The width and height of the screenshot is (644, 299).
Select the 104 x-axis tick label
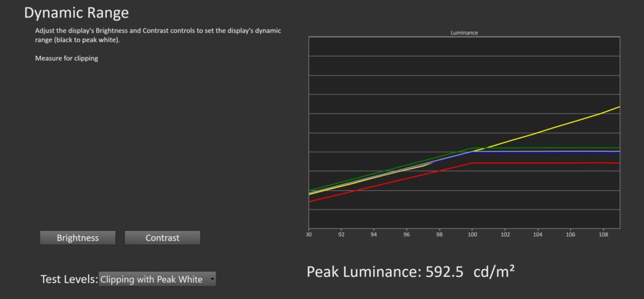[x=537, y=234]
